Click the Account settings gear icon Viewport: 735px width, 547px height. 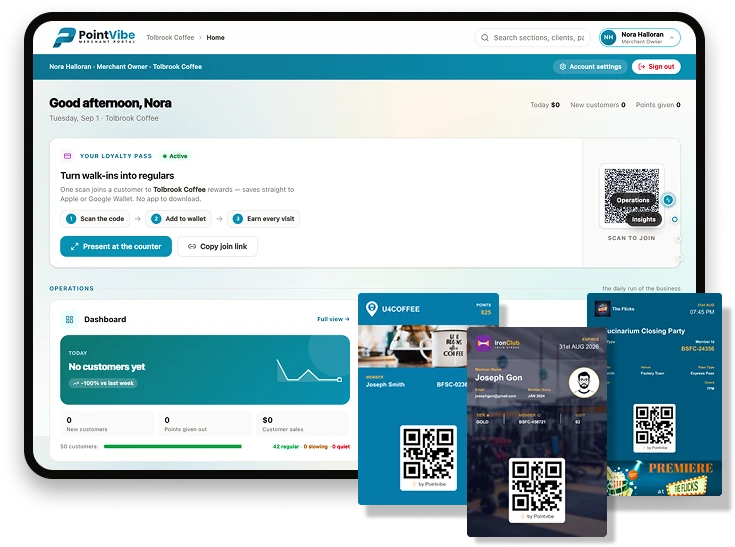(562, 67)
